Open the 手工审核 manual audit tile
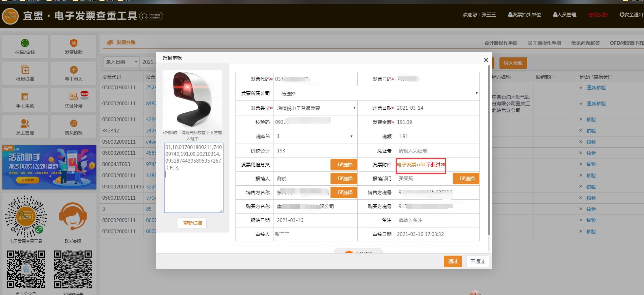644x295 pixels. pyautogui.click(x=25, y=100)
